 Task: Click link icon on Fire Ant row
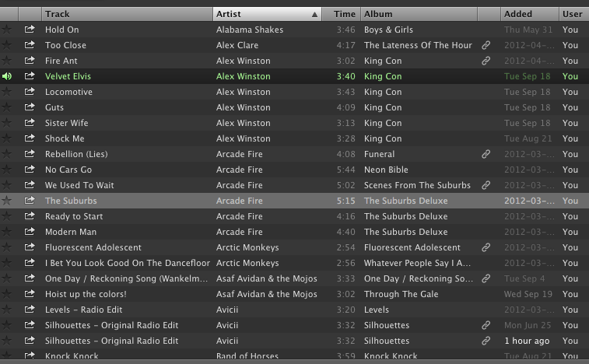point(486,61)
